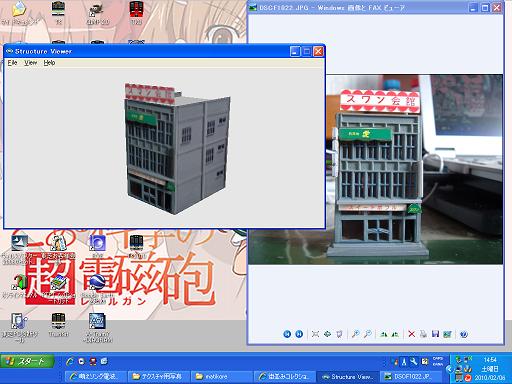Click the Start button
The height and width of the screenshot is (384, 512).
coord(27,361)
